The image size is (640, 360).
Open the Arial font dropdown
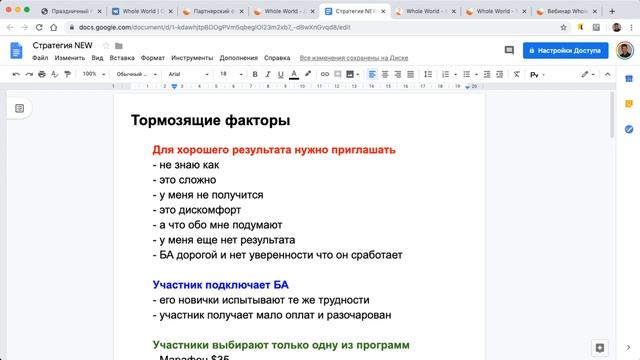[x=189, y=74]
